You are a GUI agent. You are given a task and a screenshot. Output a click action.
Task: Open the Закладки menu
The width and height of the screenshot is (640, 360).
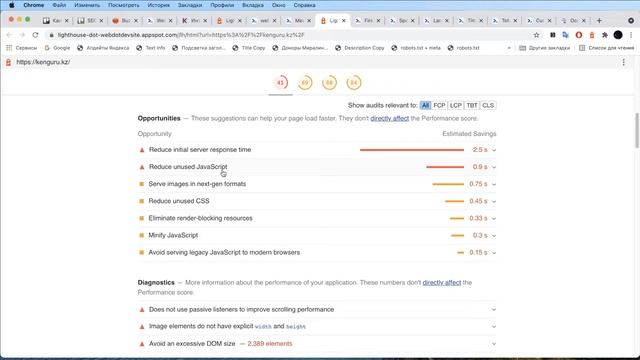pyautogui.click(x=190, y=5)
